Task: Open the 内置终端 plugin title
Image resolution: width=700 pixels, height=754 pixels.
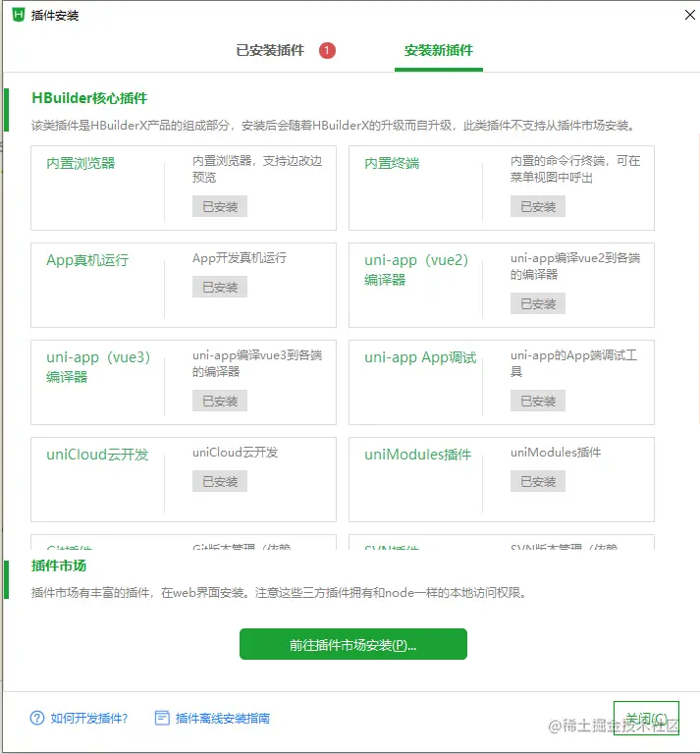Action: pyautogui.click(x=392, y=163)
